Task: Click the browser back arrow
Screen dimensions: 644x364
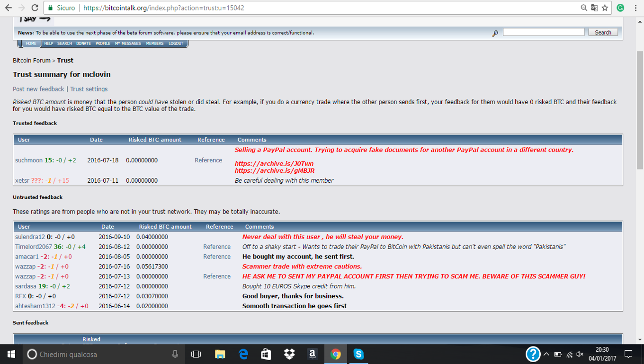Action: coord(8,8)
